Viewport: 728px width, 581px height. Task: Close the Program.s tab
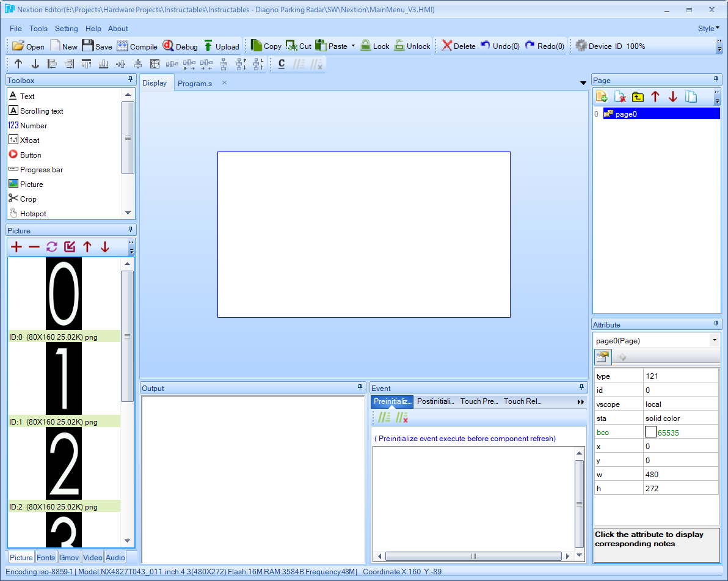[224, 82]
